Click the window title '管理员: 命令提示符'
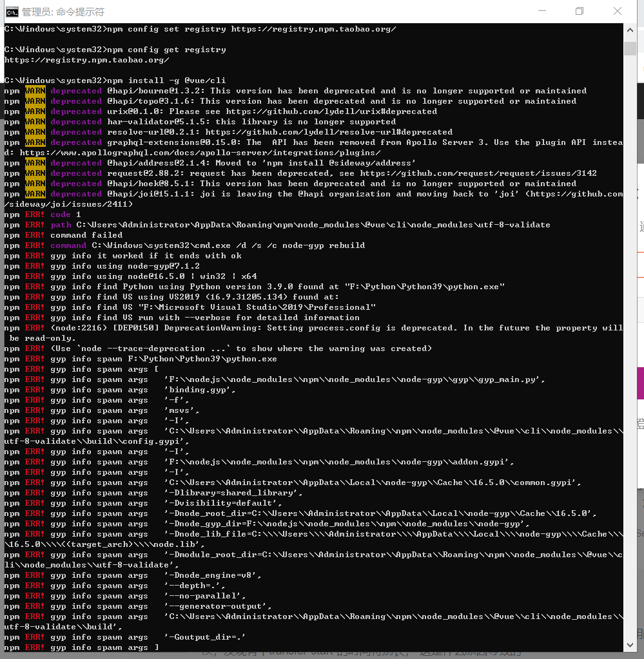Image resolution: width=644 pixels, height=659 pixels. [63, 12]
